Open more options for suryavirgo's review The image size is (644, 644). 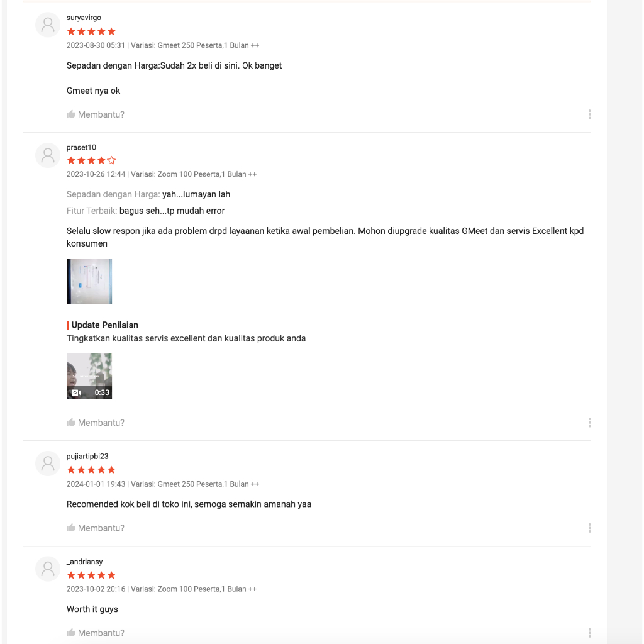(589, 114)
